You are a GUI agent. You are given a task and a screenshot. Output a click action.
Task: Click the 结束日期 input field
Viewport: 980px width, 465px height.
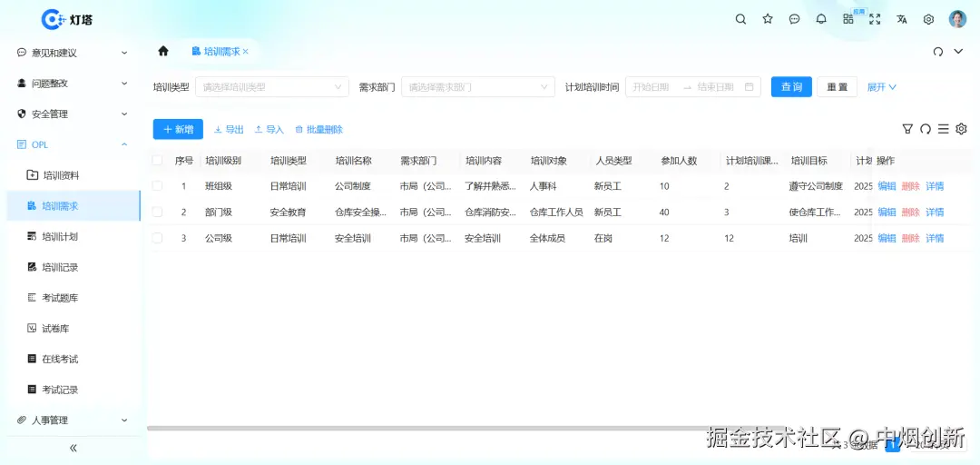click(x=716, y=87)
